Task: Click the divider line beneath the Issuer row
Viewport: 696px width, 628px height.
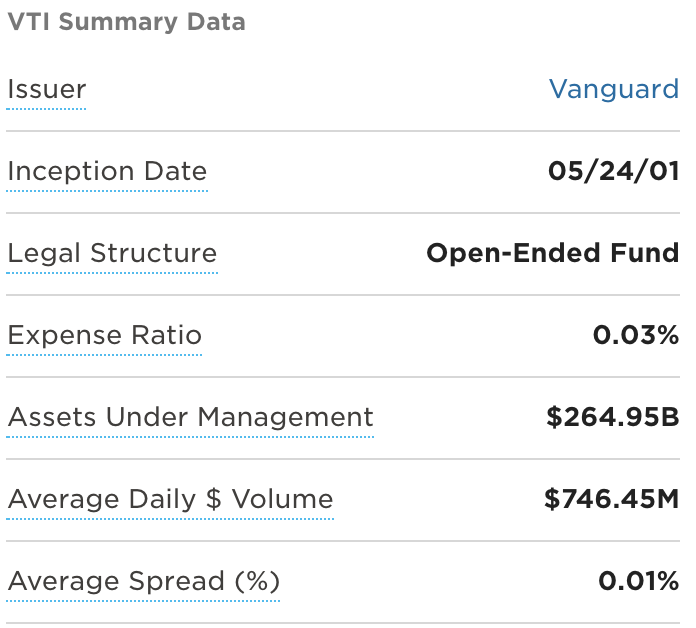Action: point(343,131)
